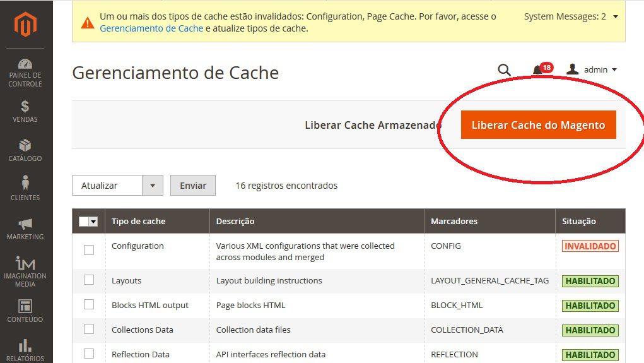
Task: Open the Atualizar action dropdown
Action: point(117,186)
